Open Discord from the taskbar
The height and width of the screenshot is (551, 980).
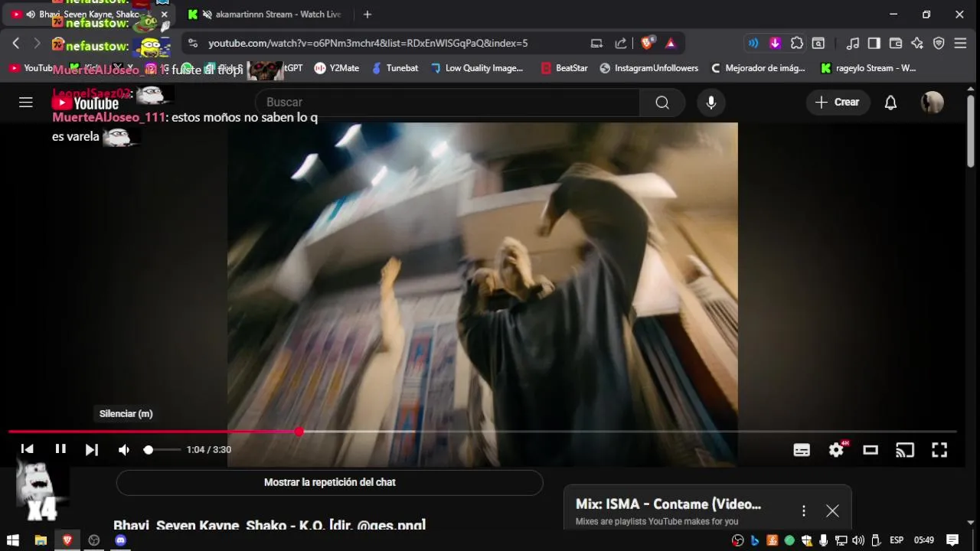click(x=120, y=540)
